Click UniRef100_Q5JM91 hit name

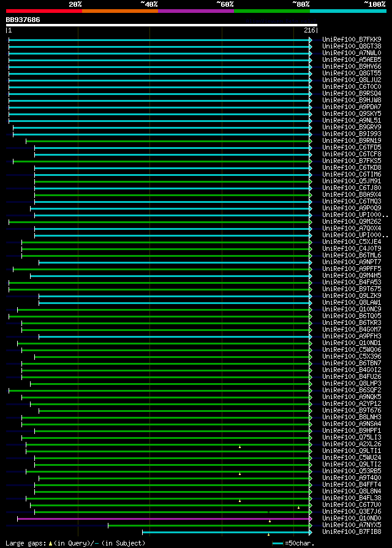[x=352, y=181]
